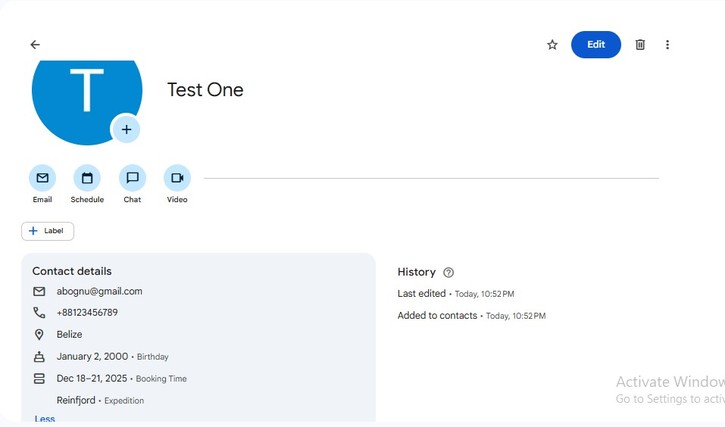
Task: Click the phone number +88123456789
Action: tap(87, 313)
